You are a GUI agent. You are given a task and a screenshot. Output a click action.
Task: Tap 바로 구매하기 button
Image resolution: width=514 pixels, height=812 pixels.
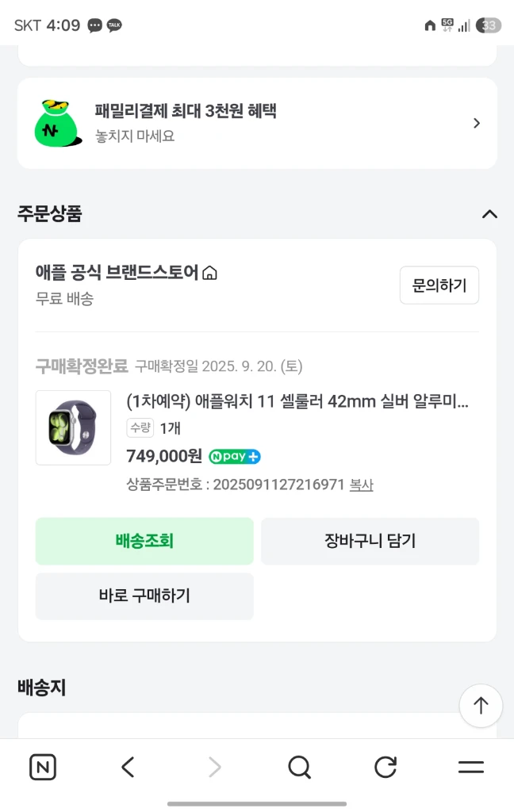pos(144,596)
